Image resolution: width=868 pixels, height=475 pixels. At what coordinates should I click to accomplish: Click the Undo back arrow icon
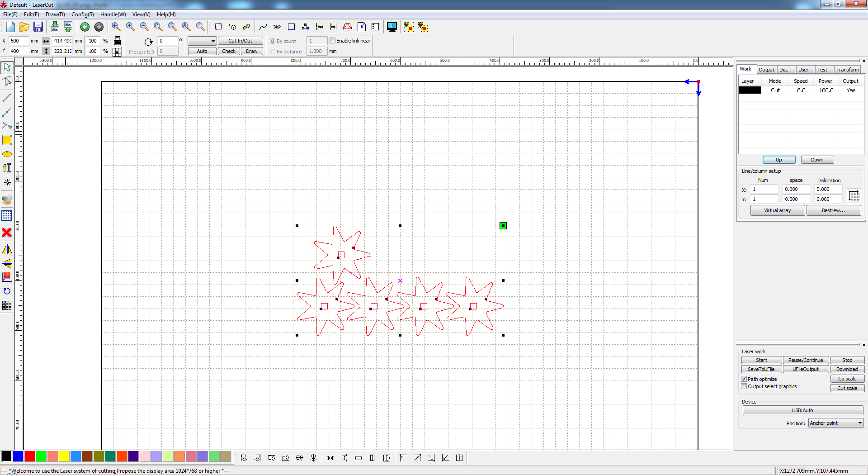(x=85, y=27)
